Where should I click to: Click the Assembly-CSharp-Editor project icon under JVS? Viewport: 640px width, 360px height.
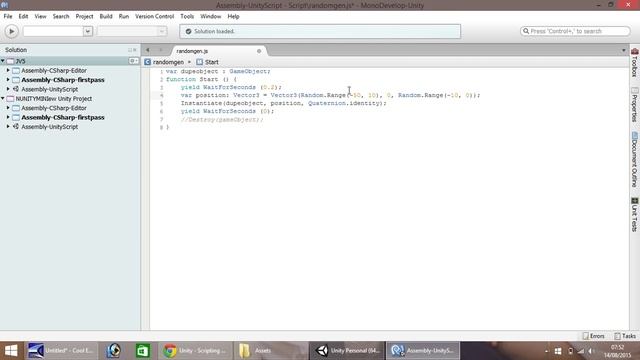tap(16, 71)
